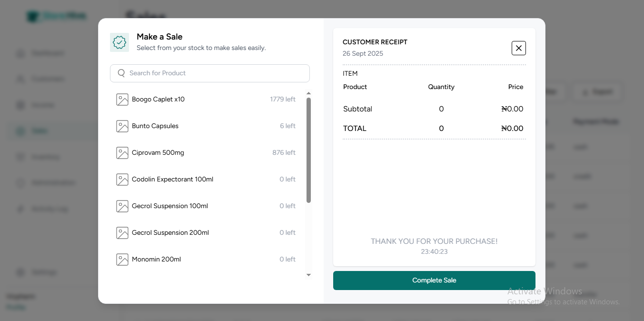Dismiss the receipt using the X button
Viewport: 644px width, 321px height.
[518, 48]
